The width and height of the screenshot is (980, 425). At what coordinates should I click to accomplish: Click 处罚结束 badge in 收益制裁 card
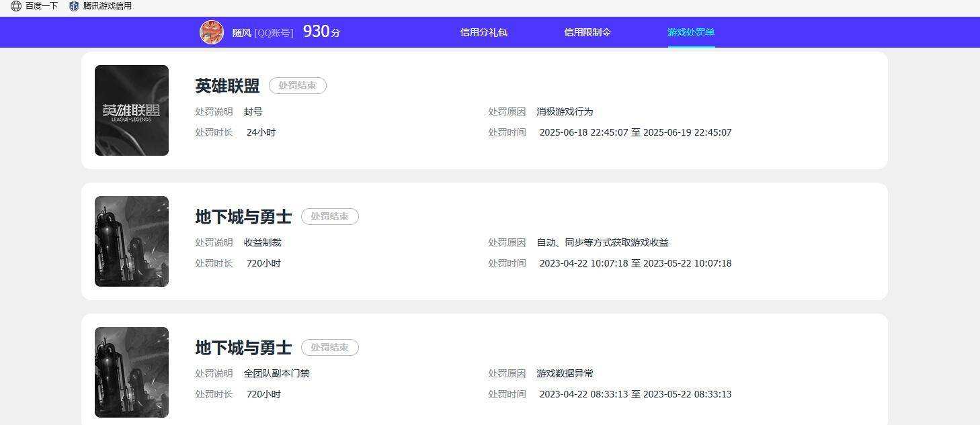(x=330, y=217)
